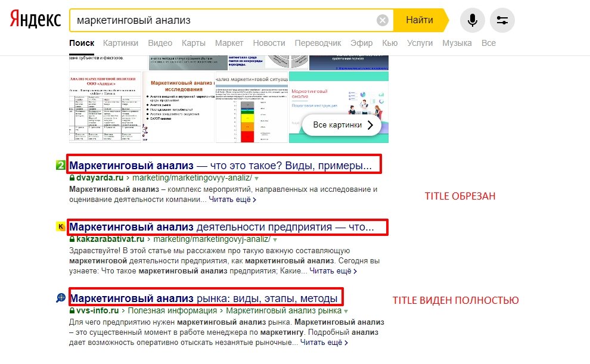Activate voice search microphone icon

pos(472,20)
